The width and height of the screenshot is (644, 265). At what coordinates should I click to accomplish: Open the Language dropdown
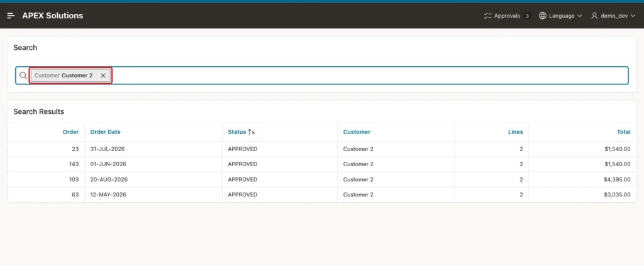coord(560,16)
